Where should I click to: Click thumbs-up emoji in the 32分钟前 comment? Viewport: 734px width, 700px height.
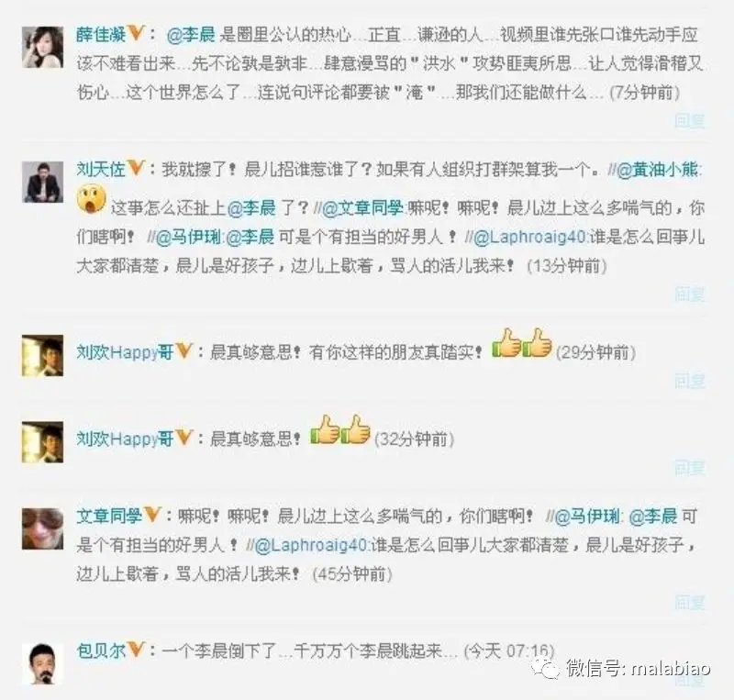click(x=340, y=429)
